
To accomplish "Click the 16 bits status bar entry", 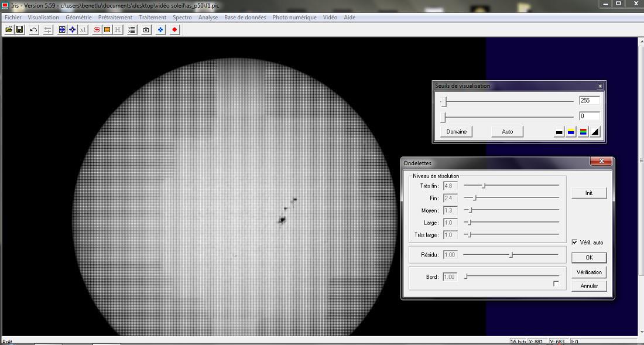I will 518,341.
